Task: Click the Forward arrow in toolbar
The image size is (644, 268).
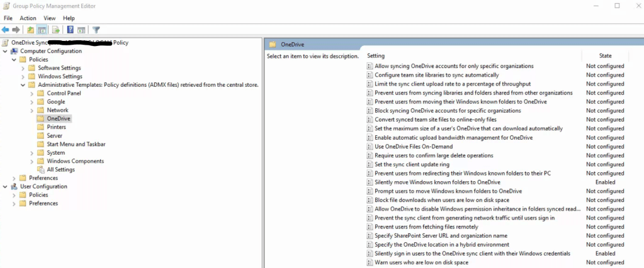Action: [x=16, y=30]
